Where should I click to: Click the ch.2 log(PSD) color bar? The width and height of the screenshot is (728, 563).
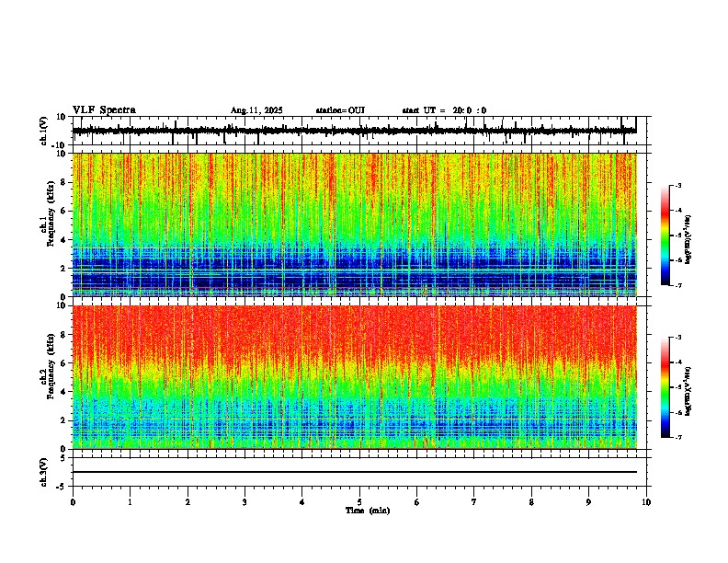point(665,387)
